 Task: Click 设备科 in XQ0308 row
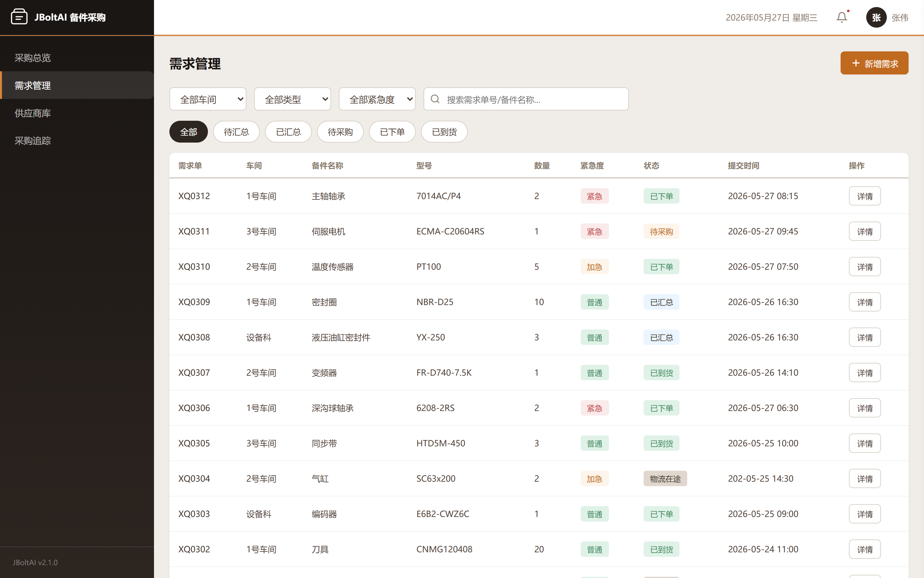tap(259, 337)
